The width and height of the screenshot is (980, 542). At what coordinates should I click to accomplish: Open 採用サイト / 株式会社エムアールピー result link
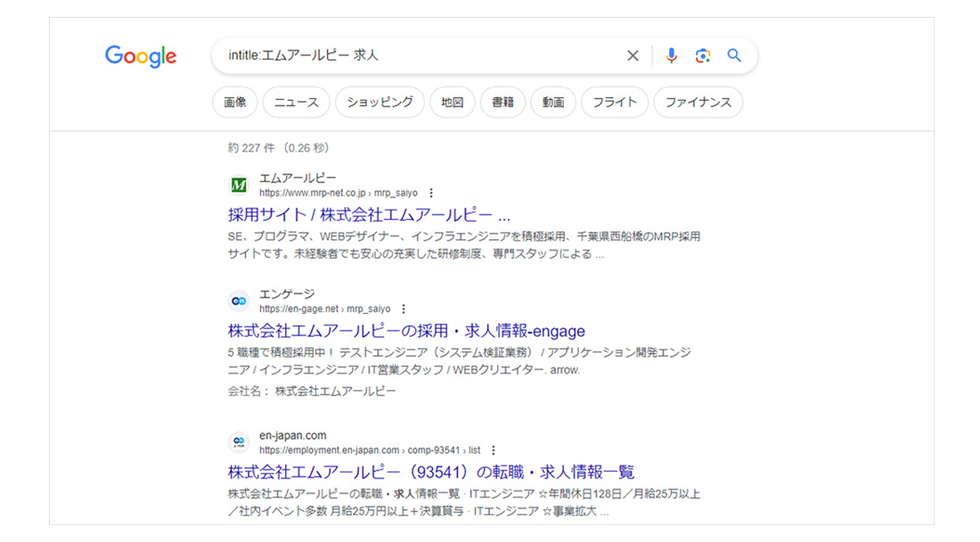point(369,216)
